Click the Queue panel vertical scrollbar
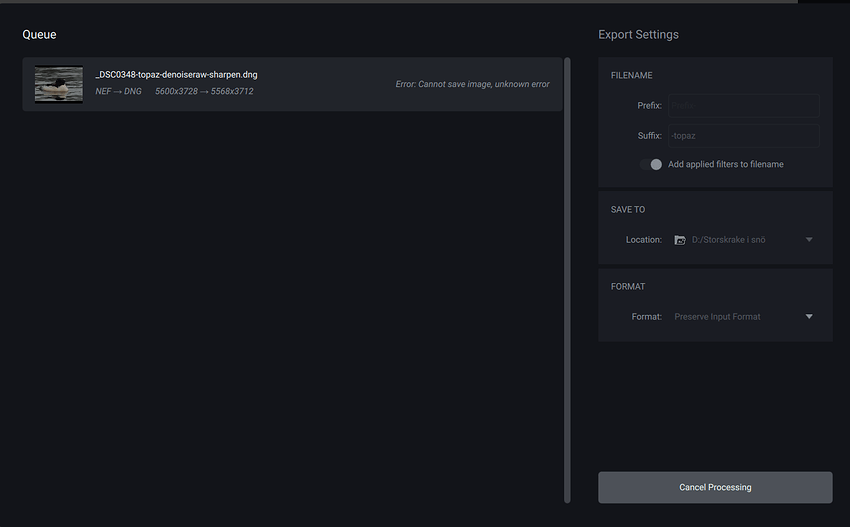 coord(568,280)
